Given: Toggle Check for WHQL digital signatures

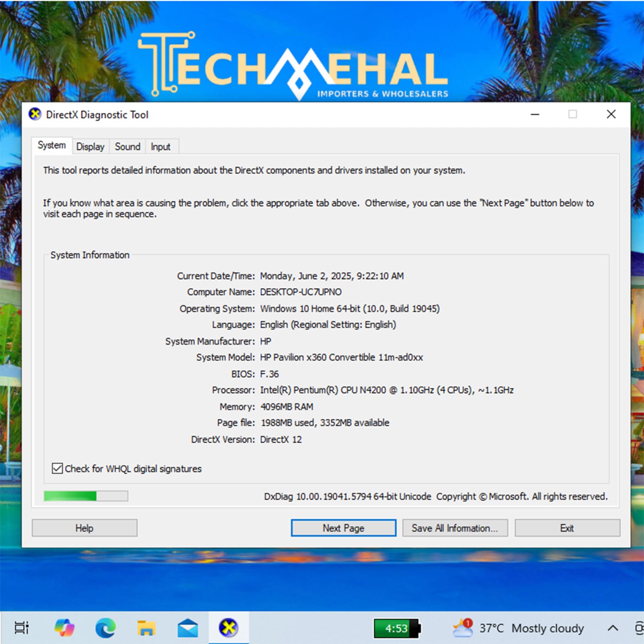Looking at the screenshot, I should point(57,469).
